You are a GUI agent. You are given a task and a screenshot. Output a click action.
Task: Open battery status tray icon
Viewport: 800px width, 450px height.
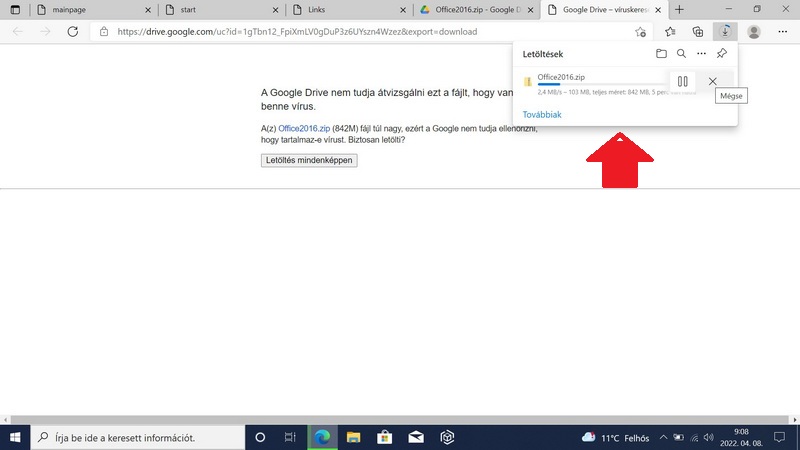pos(679,437)
